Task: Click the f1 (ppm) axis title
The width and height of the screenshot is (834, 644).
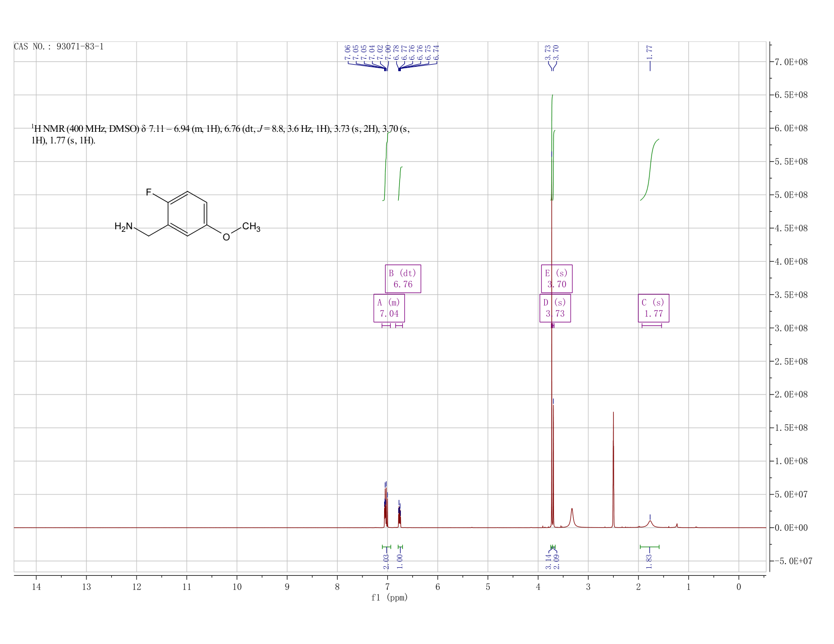Action: [x=389, y=598]
